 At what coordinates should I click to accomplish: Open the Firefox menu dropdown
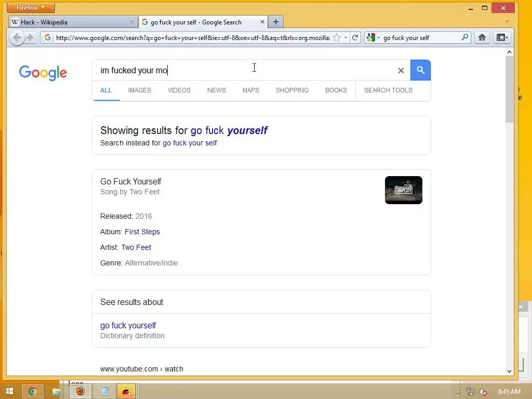(x=31, y=7)
